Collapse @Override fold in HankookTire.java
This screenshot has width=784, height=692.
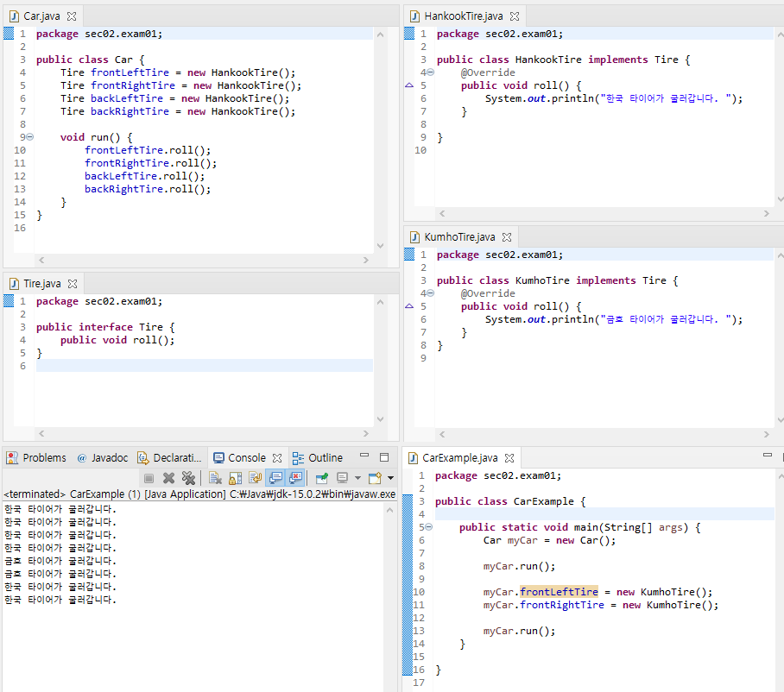(431, 72)
